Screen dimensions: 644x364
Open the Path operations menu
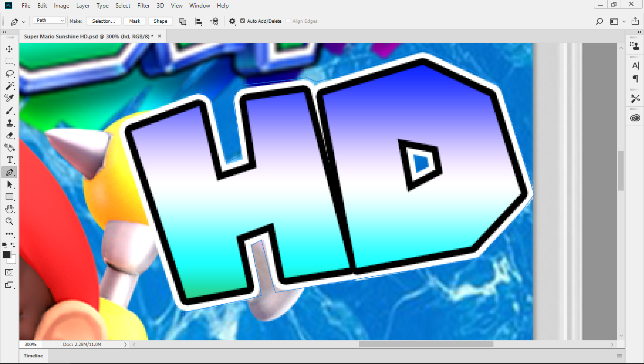pyautogui.click(x=183, y=21)
